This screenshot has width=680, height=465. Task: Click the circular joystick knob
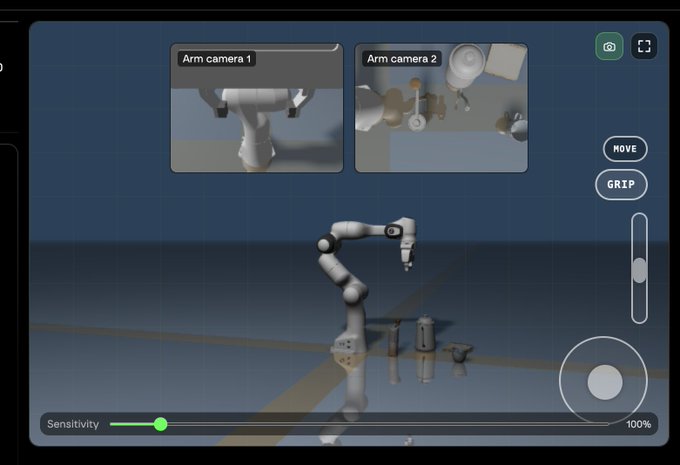(605, 382)
